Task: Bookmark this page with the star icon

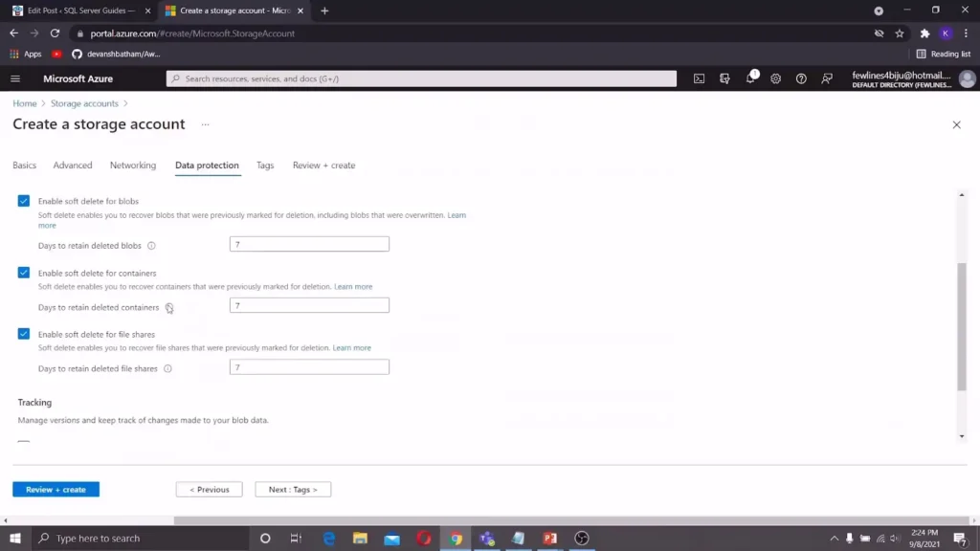Action: 900,33
